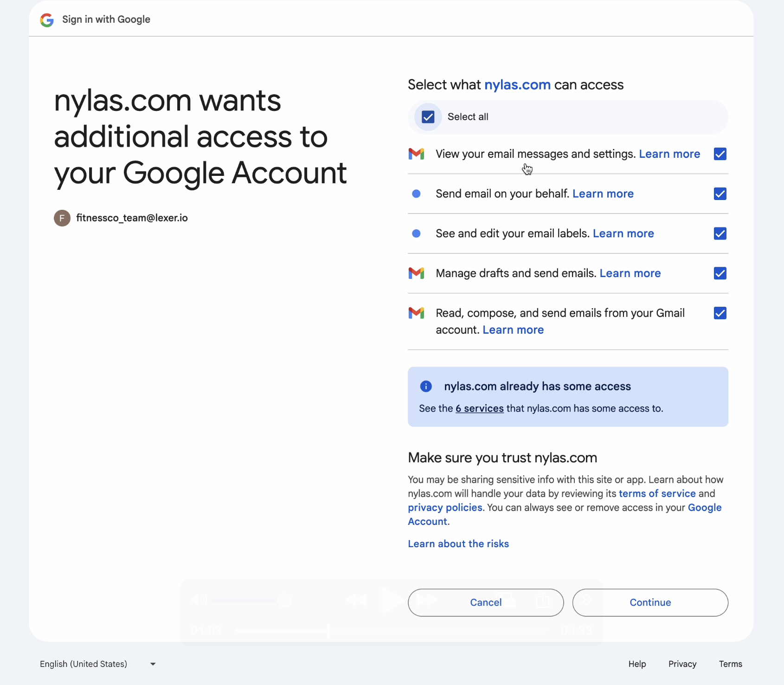784x685 pixels.
Task: Click blue dot beside See and edit email labels
Action: coord(416,233)
